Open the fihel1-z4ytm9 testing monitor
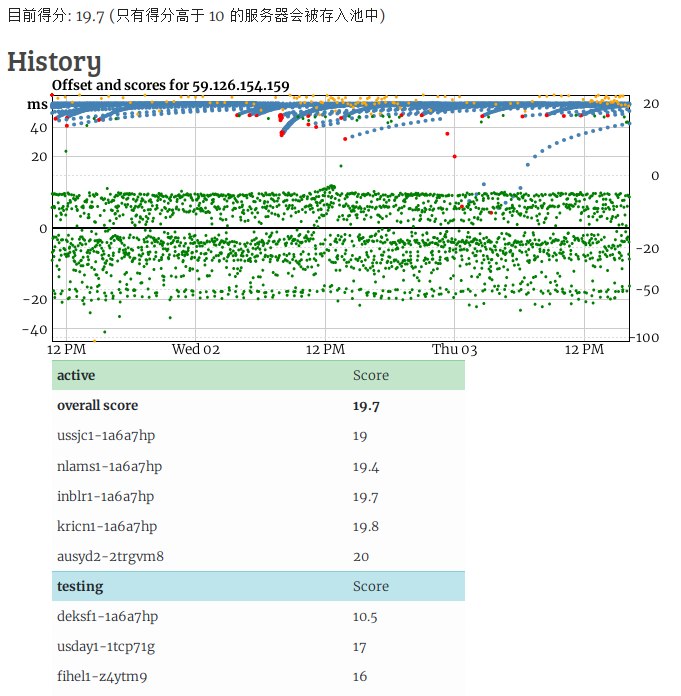The image size is (681, 696). [102, 677]
